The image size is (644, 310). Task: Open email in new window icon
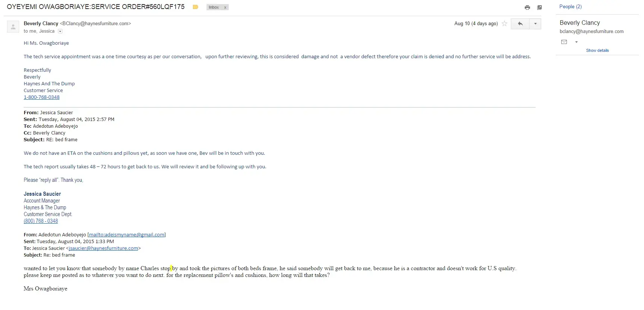point(539,8)
